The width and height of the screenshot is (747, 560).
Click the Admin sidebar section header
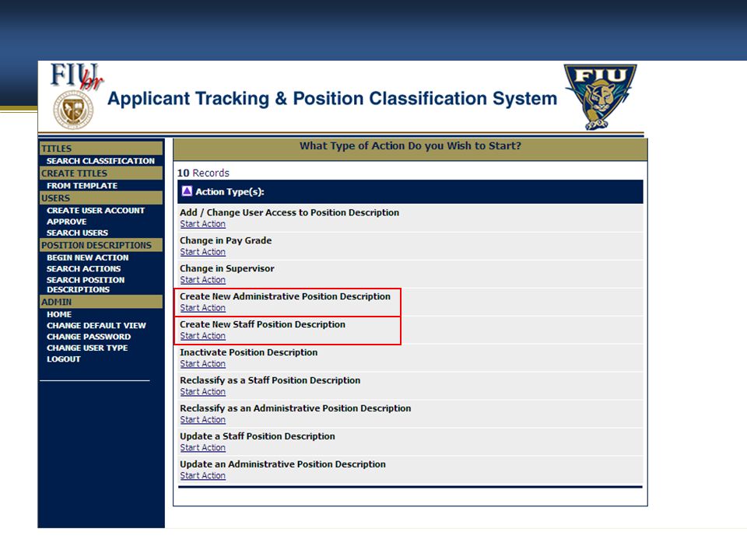[x=100, y=302]
